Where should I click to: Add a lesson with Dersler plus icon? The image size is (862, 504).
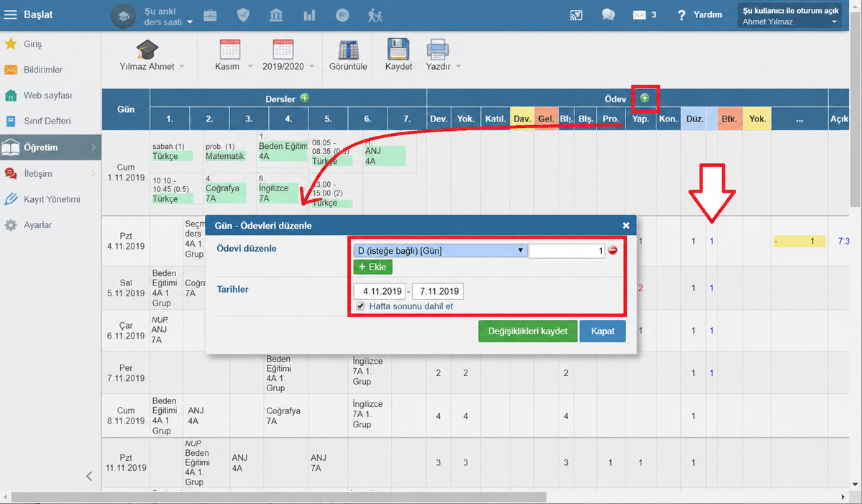305,98
